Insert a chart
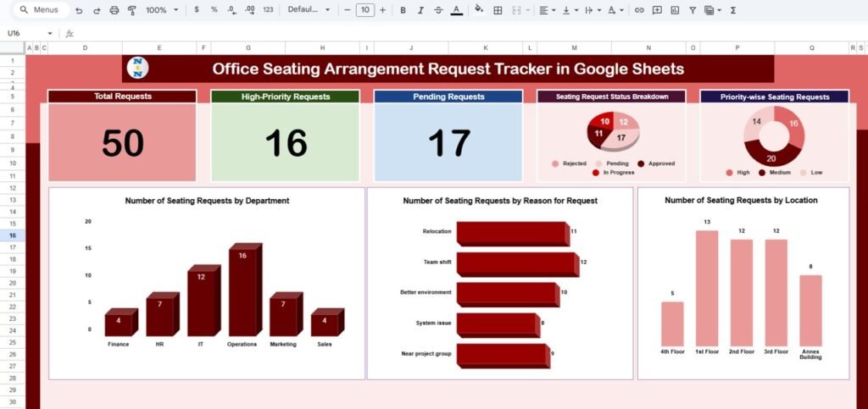The image size is (868, 409). [675, 10]
